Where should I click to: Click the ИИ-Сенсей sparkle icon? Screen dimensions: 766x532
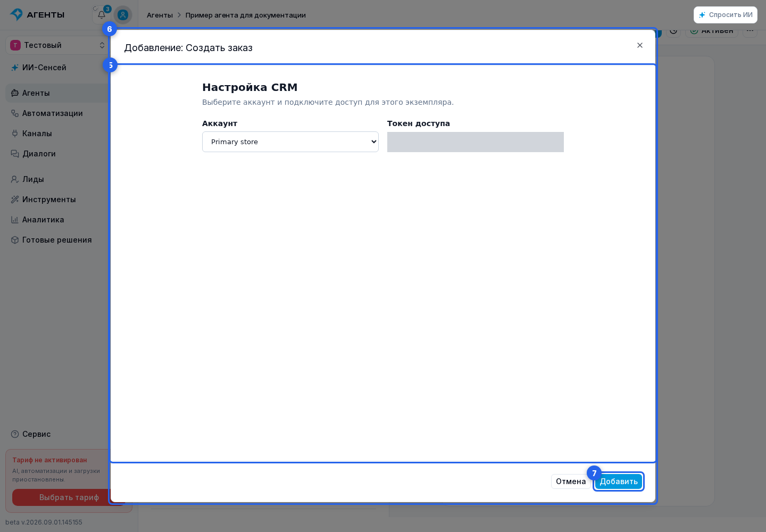click(15, 68)
